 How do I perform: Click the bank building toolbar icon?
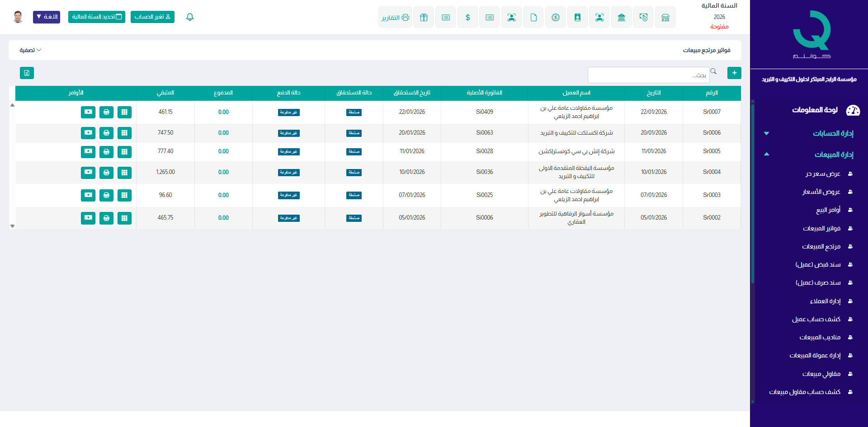coord(621,17)
